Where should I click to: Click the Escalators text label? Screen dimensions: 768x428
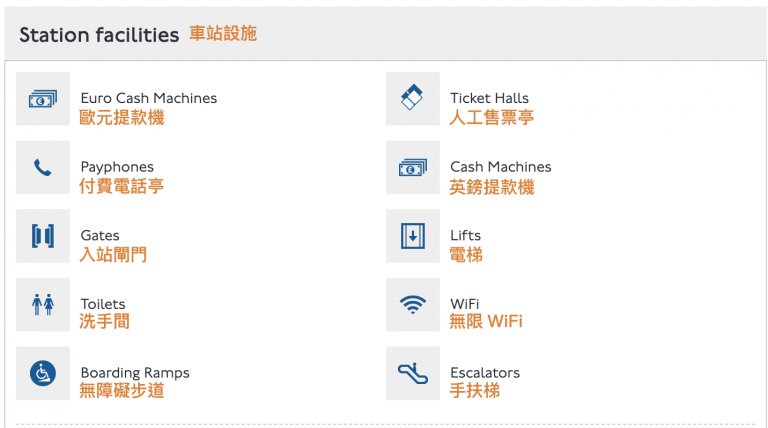pos(485,373)
